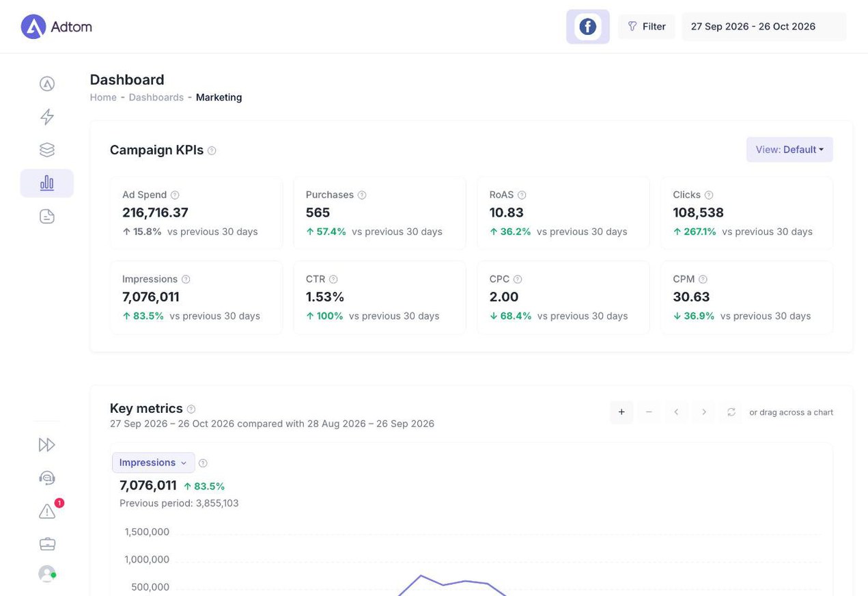
Task: Click the Adtom logo in header
Action: tap(57, 27)
